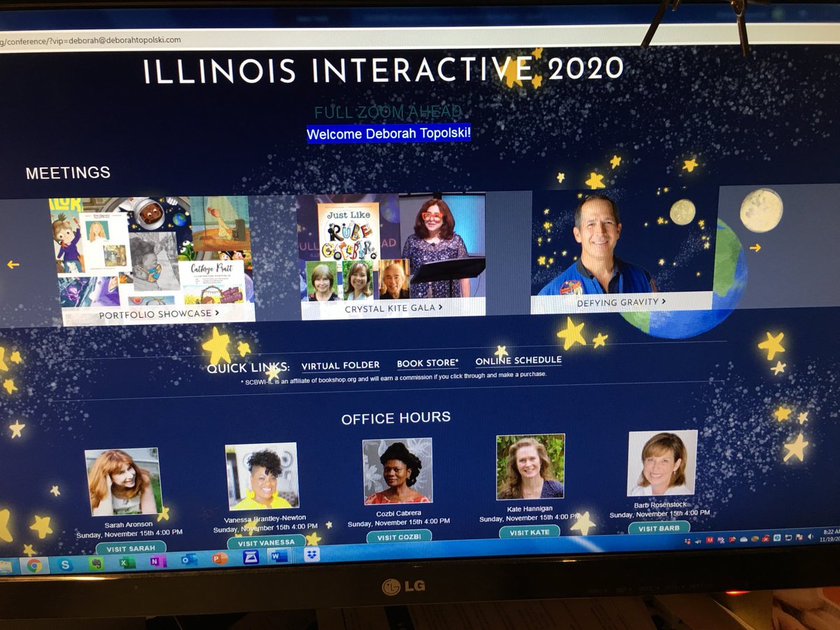The image size is (840, 630).
Task: Launch PowerPoint from the taskbar
Action: pyautogui.click(x=220, y=559)
